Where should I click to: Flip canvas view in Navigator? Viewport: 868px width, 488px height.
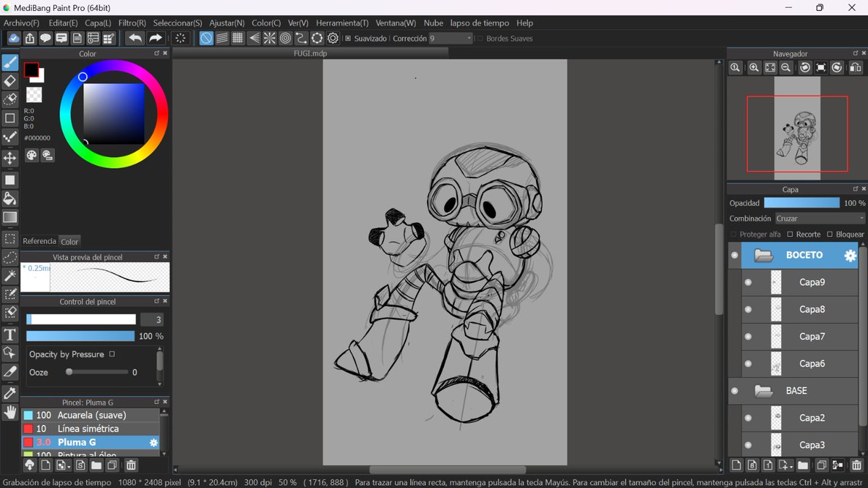[856, 67]
